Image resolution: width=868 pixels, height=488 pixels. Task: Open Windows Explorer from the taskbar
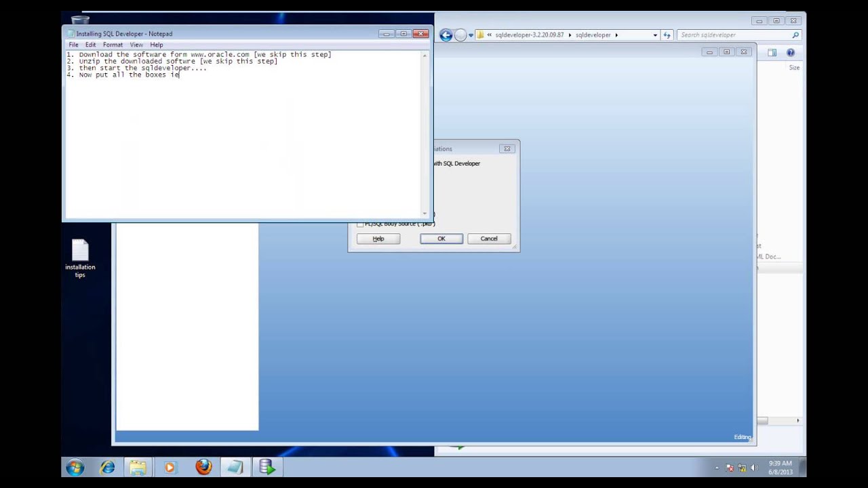[138, 467]
